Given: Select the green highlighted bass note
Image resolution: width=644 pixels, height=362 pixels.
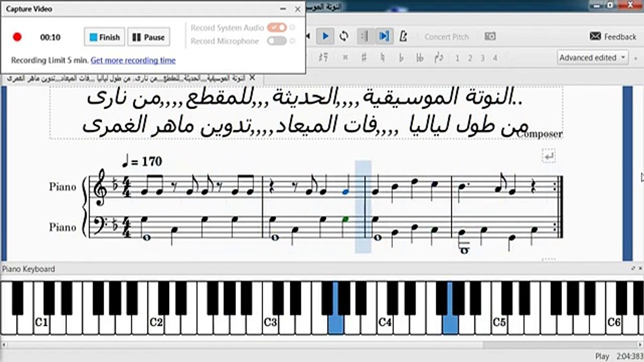Looking at the screenshot, I should click(x=345, y=219).
